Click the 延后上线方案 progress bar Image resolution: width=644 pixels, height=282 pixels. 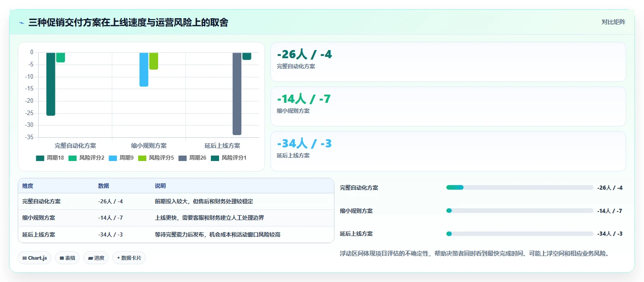pos(520,234)
